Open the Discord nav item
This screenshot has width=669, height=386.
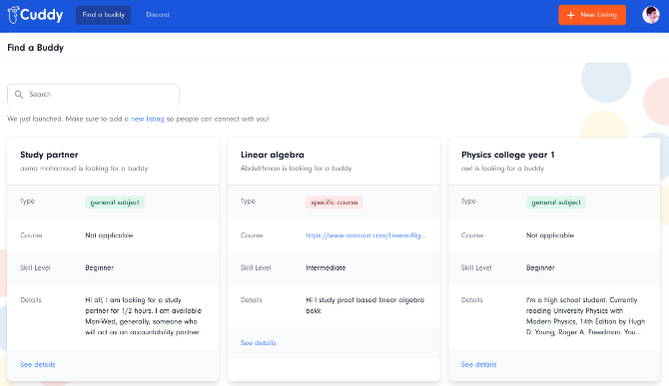(x=157, y=15)
